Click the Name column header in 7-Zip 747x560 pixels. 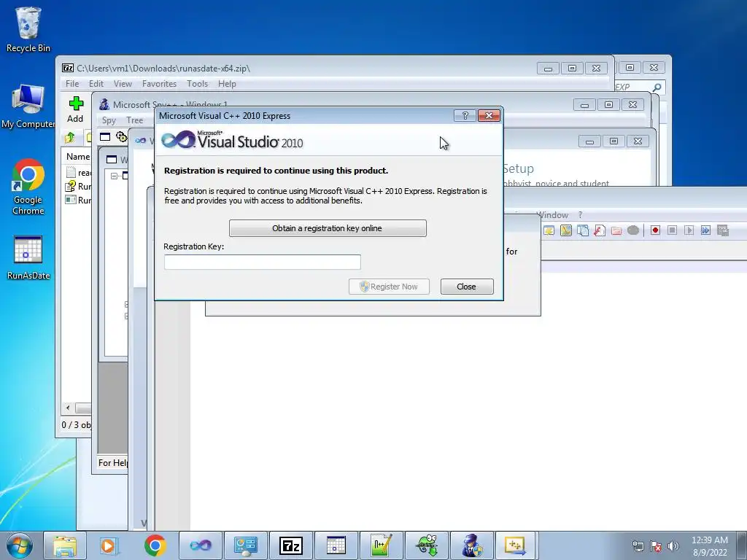tap(77, 157)
